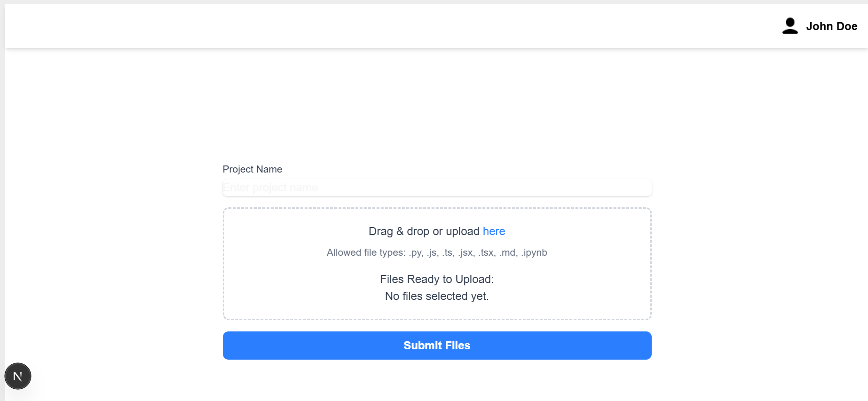Select the Allowed file types line
Viewport: 868px width, 401px height.
437,252
